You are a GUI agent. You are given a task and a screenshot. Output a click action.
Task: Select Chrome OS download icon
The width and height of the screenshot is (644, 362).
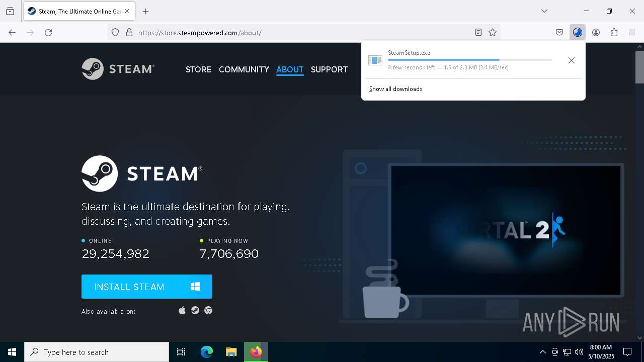coord(208,310)
